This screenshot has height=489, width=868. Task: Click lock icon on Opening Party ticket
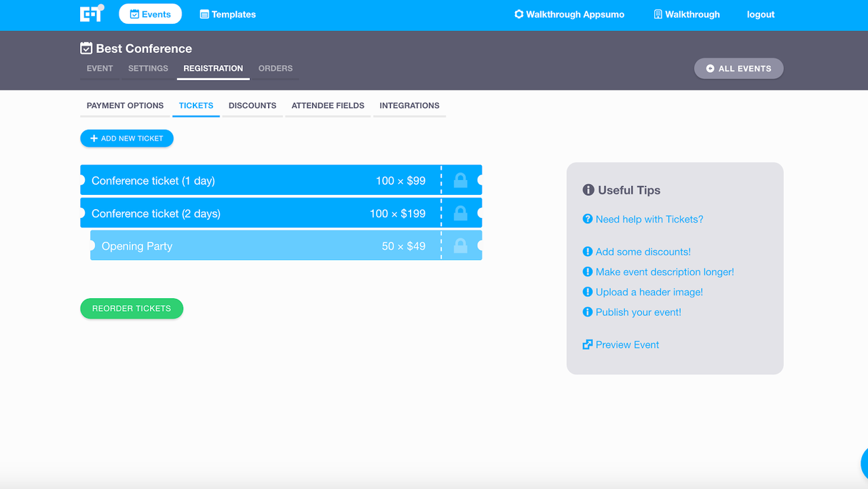[x=460, y=246]
